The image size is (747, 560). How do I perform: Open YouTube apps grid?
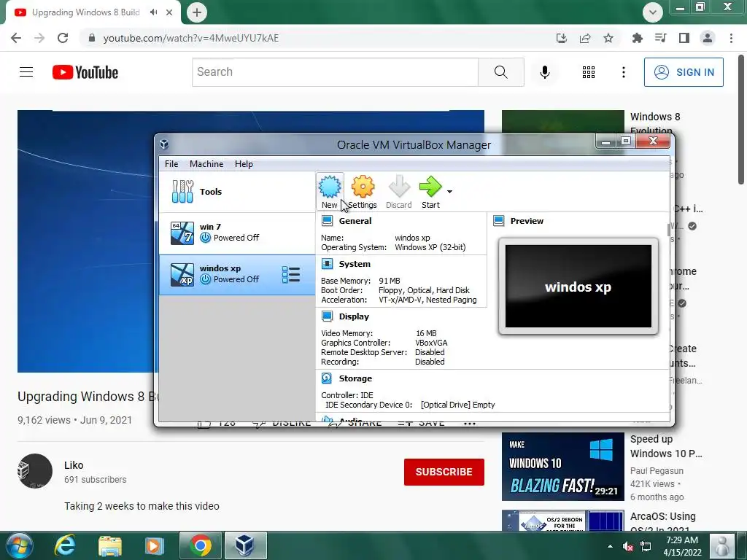(589, 72)
